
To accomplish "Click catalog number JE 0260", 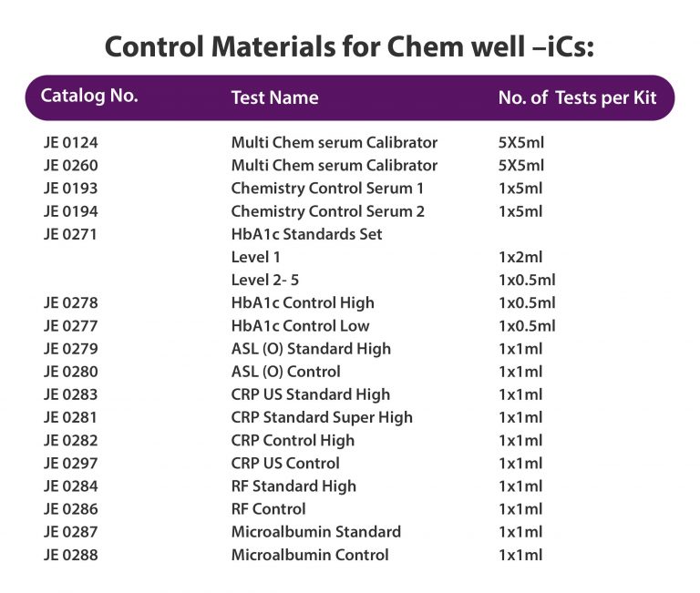I will (x=70, y=166).
